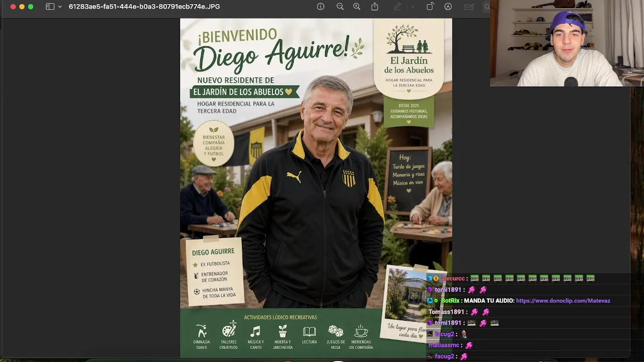Image resolution: width=644 pixels, height=362 pixels.
Task: Click the Diego Aguirre! script title
Action: click(x=272, y=54)
